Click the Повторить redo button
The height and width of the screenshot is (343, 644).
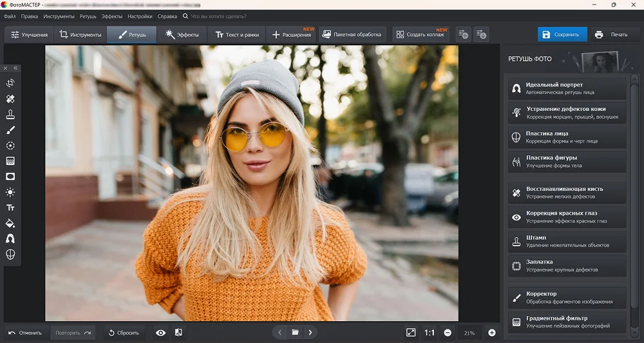click(73, 333)
